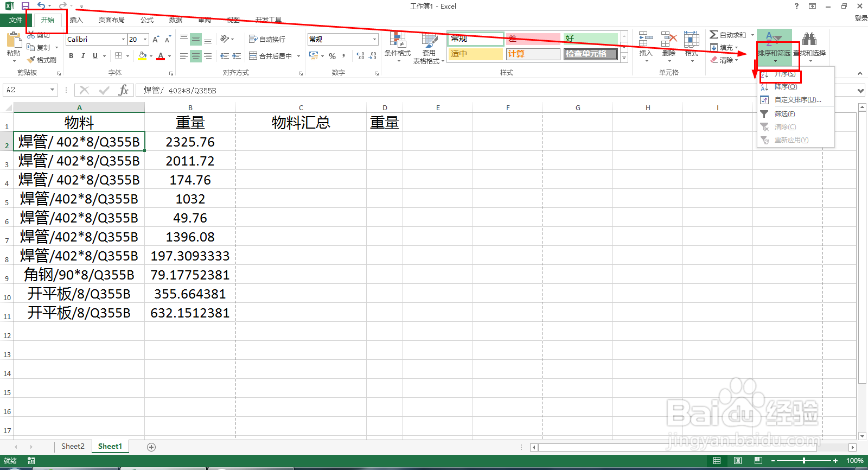Viewport: 868px width, 470px height.
Task: Toggle middle vertical alignment
Action: click(196, 39)
